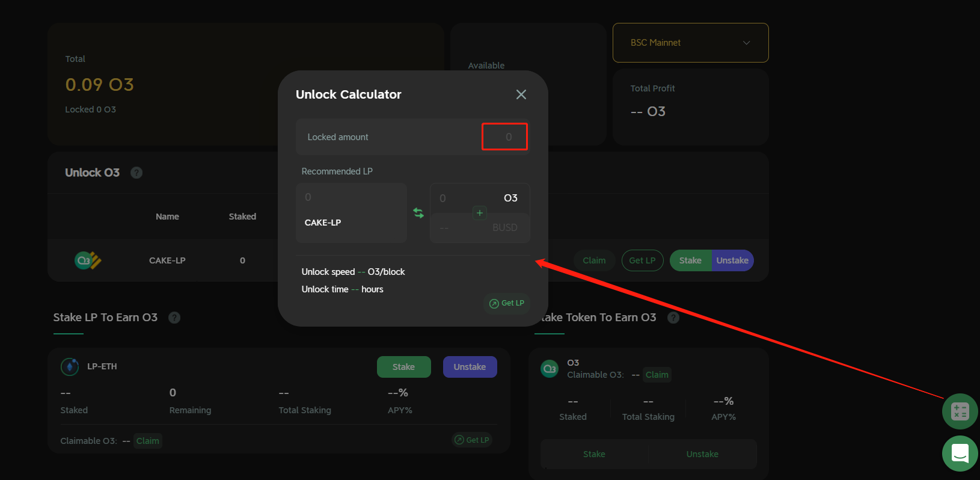The image size is (980, 480).
Task: Click the green swap arrows icon
Action: [x=418, y=213]
